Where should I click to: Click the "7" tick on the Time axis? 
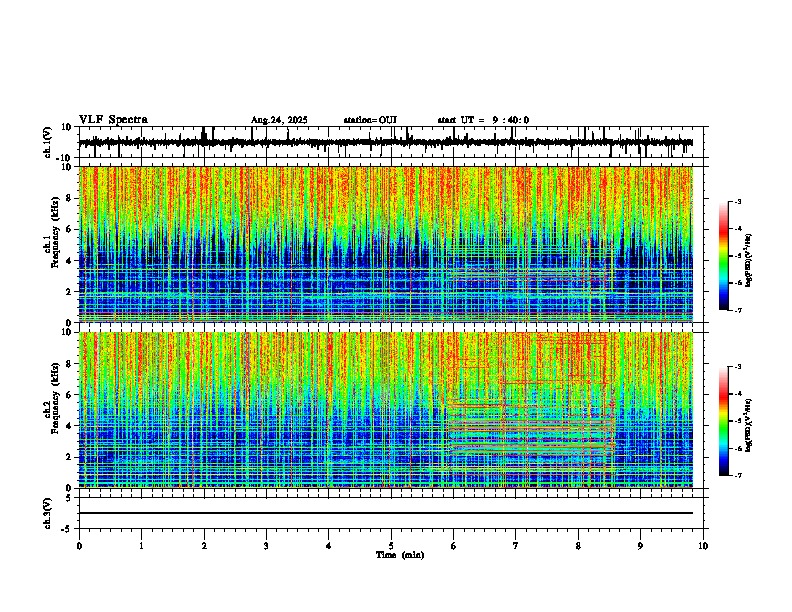516,546
